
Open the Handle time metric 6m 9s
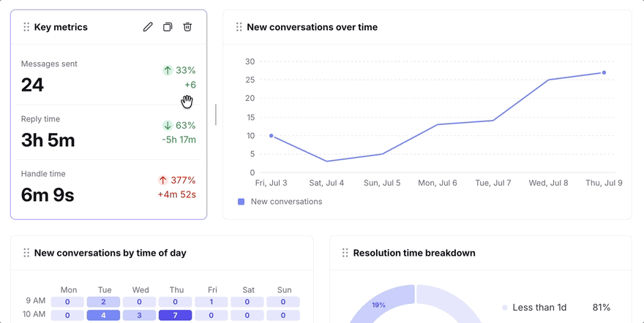[x=48, y=195]
